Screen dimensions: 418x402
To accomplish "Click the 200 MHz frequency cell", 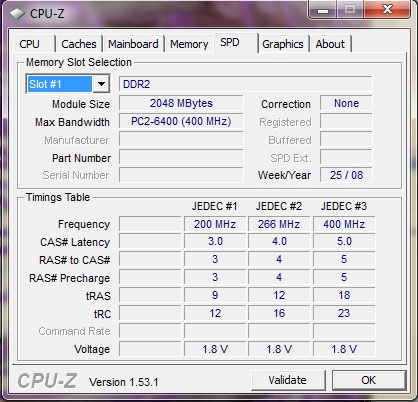I will click(215, 224).
